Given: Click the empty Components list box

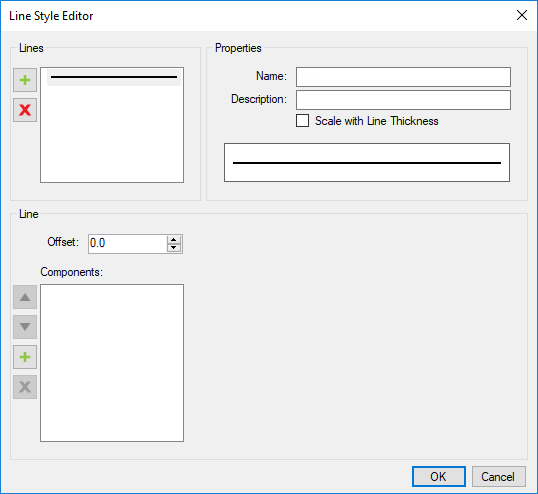Looking at the screenshot, I should tap(112, 363).
